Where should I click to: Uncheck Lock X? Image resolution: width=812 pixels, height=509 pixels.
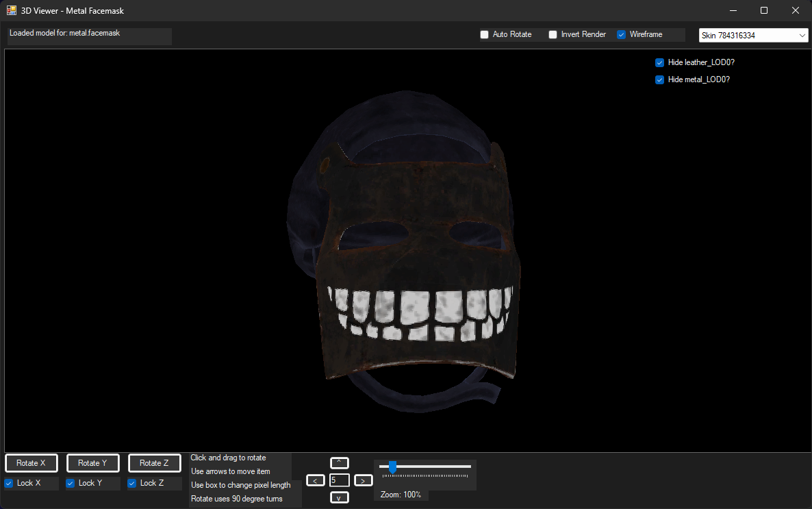pos(8,483)
